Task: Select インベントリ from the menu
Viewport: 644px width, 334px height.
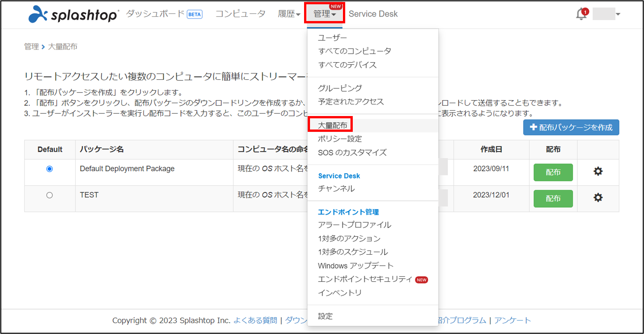Action: point(340,293)
